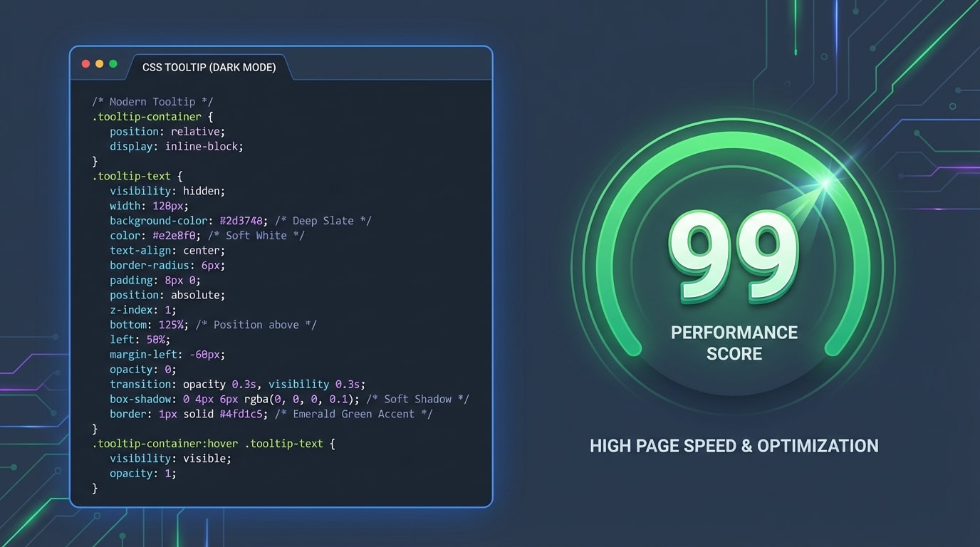Image resolution: width=980 pixels, height=547 pixels.
Task: Select the PERFORMANCE SCORE label
Action: [734, 343]
